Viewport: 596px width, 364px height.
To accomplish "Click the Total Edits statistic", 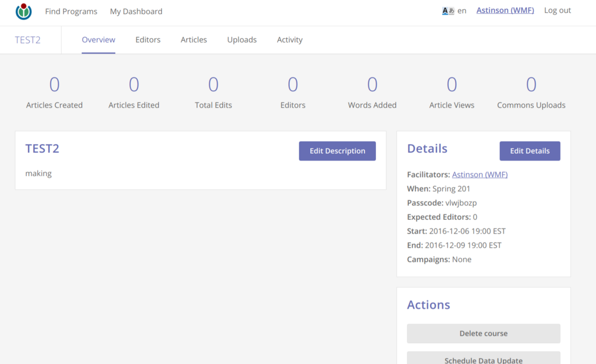I will click(213, 92).
